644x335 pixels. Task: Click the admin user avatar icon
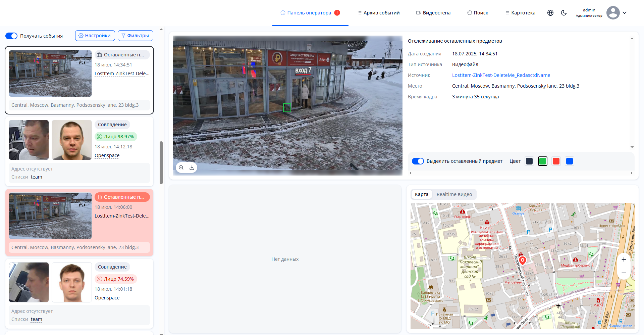point(613,13)
